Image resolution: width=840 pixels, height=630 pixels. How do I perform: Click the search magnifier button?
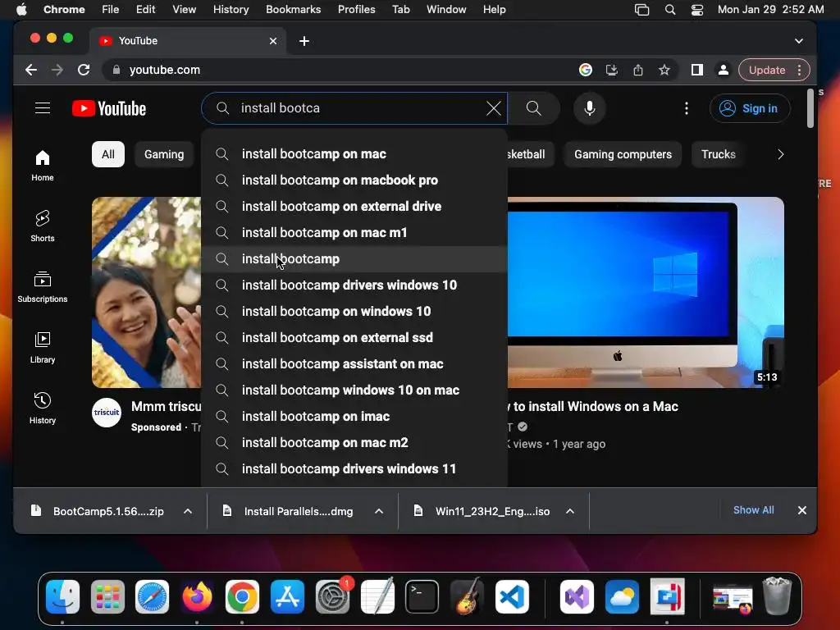coord(533,108)
